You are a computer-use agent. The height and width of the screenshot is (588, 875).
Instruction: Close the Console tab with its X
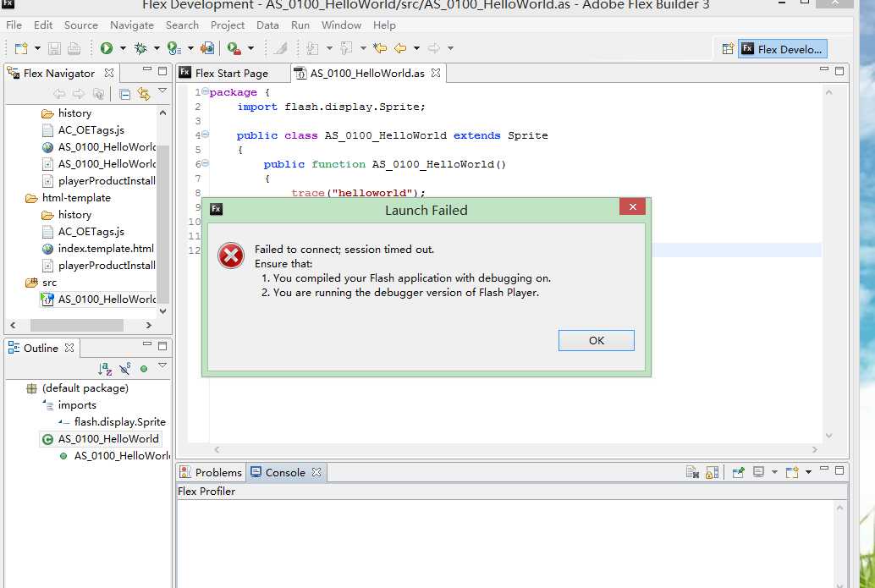click(316, 472)
